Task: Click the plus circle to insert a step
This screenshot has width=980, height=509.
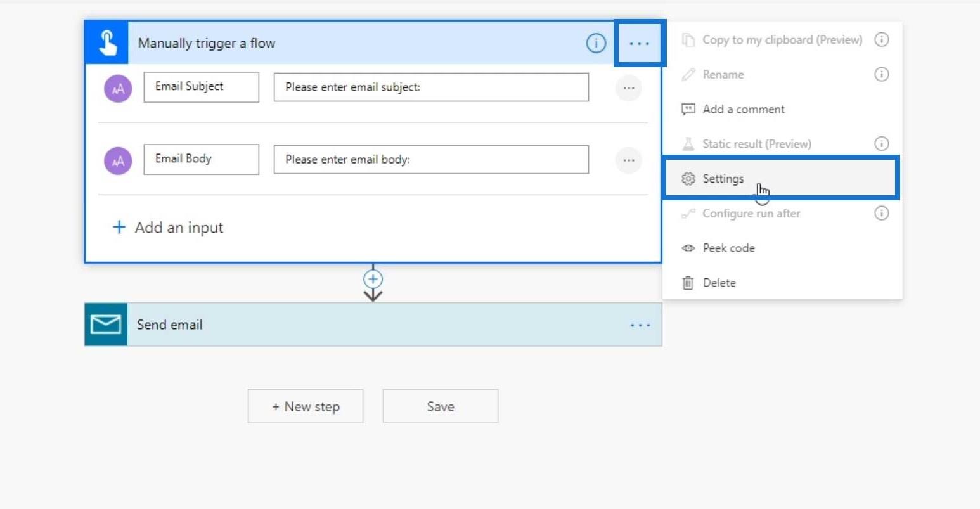Action: click(x=373, y=279)
